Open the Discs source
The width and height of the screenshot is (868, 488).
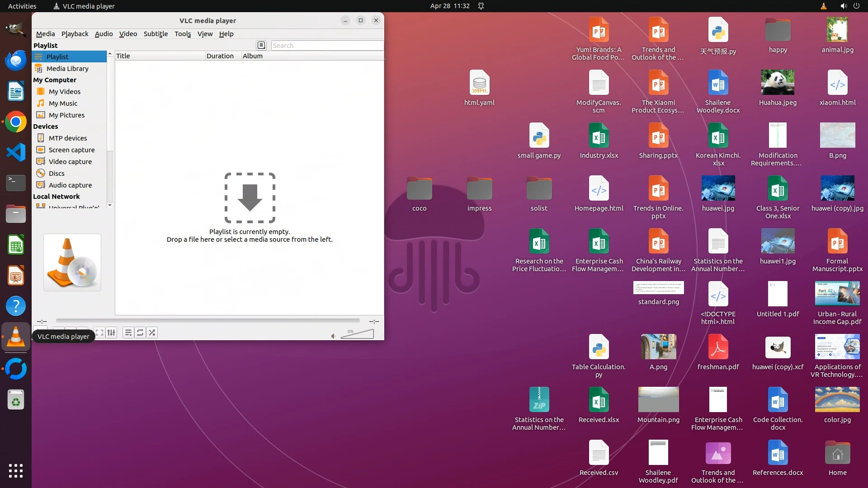pos(57,174)
